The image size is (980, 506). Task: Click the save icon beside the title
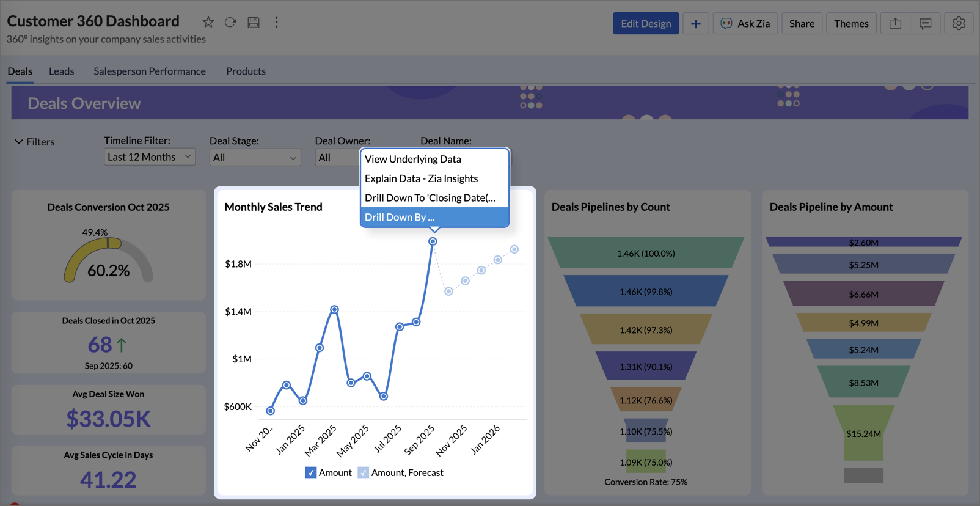pyautogui.click(x=254, y=23)
